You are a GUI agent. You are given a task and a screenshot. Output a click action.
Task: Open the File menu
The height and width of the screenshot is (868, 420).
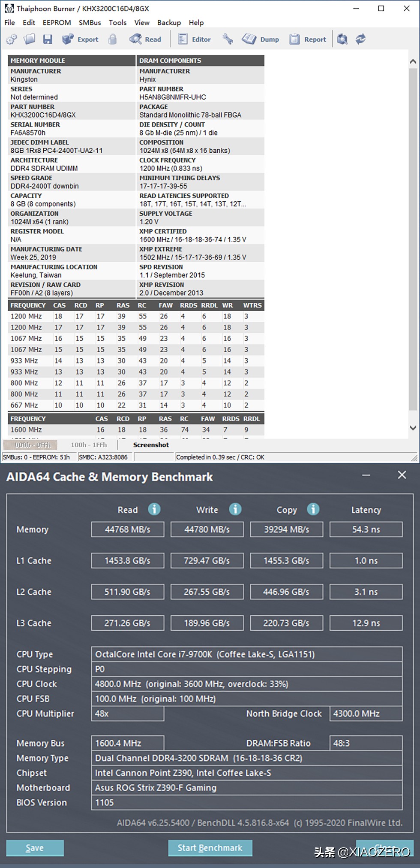click(9, 23)
